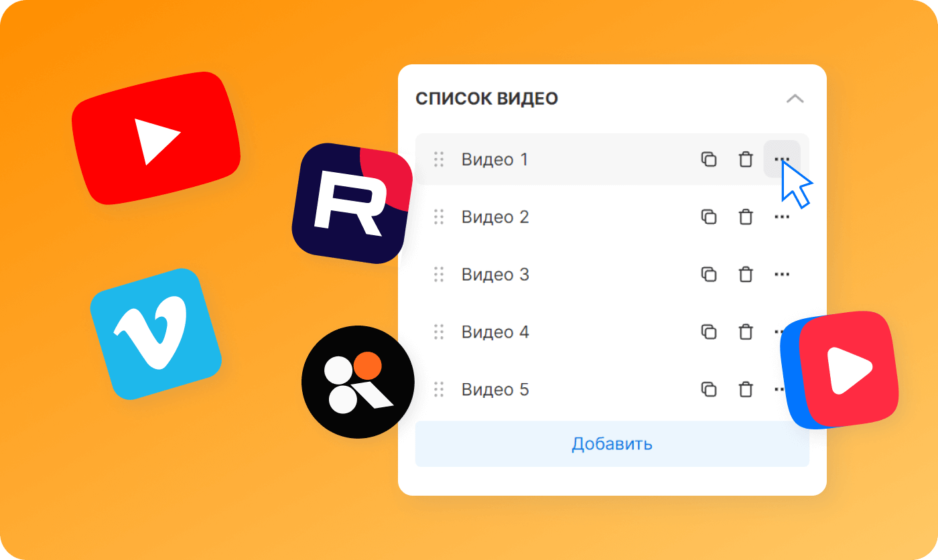
Task: Delete Видео 1 with trash icon
Action: click(745, 159)
